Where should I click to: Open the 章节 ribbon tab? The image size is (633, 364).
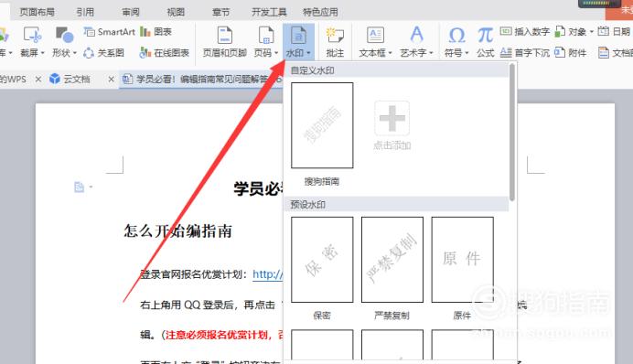pyautogui.click(x=220, y=12)
